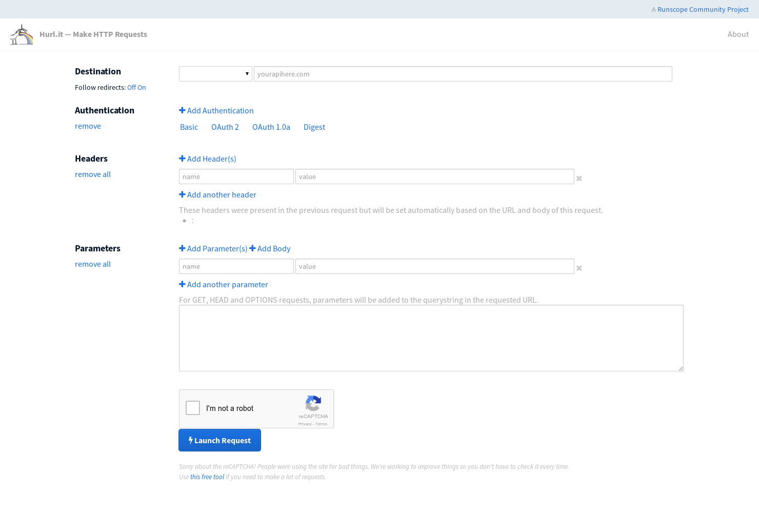Image resolution: width=759 pixels, height=532 pixels.
Task: Click the Authentication heading
Action: (105, 110)
